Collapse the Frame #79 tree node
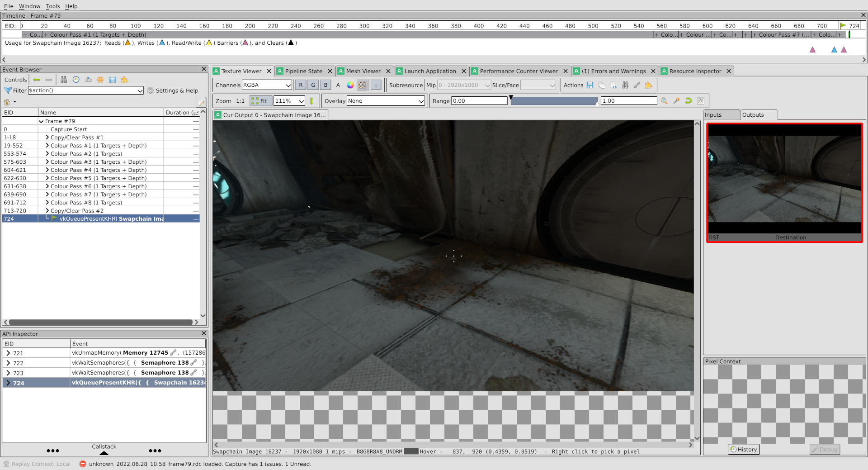 (41, 121)
